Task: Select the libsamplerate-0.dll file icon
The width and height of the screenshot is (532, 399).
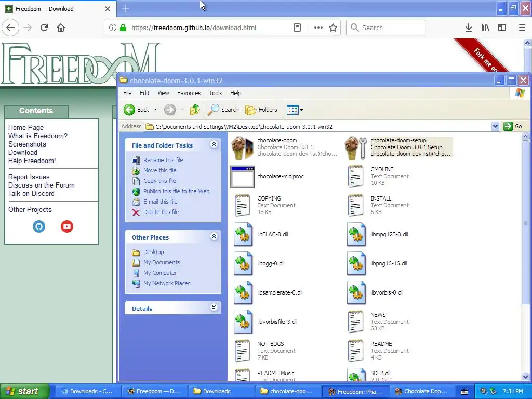Action: [x=243, y=292]
